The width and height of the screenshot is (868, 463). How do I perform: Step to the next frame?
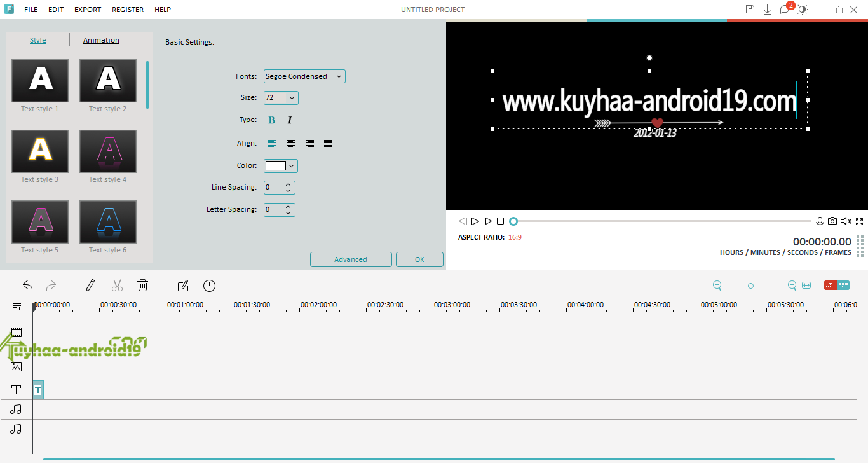(488, 221)
